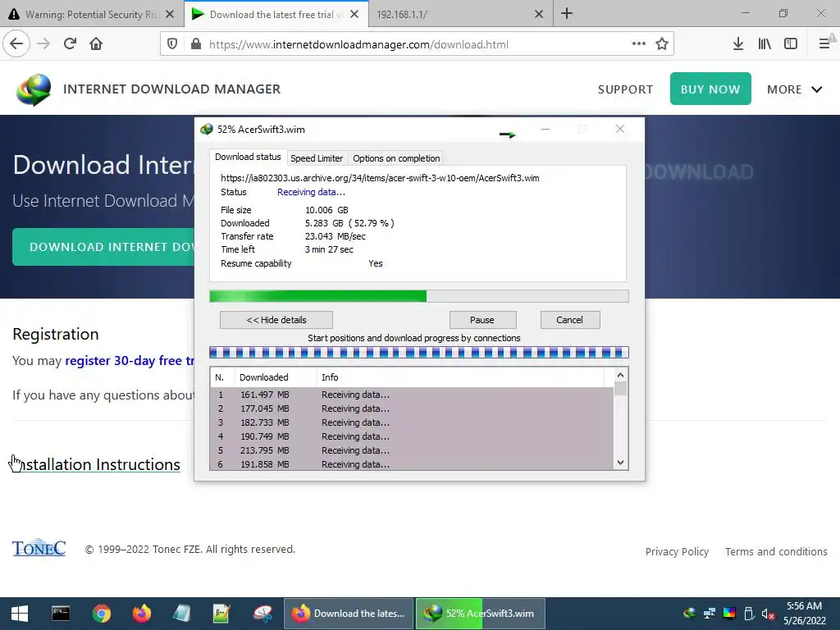
Task: Click the register 30-day free trial link
Action: pyautogui.click(x=130, y=361)
